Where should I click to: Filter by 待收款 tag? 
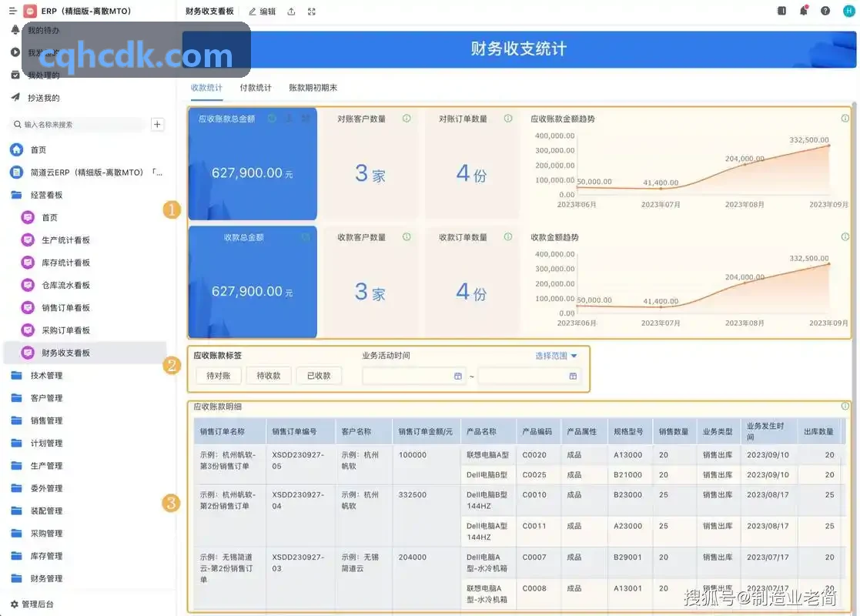[x=269, y=376]
